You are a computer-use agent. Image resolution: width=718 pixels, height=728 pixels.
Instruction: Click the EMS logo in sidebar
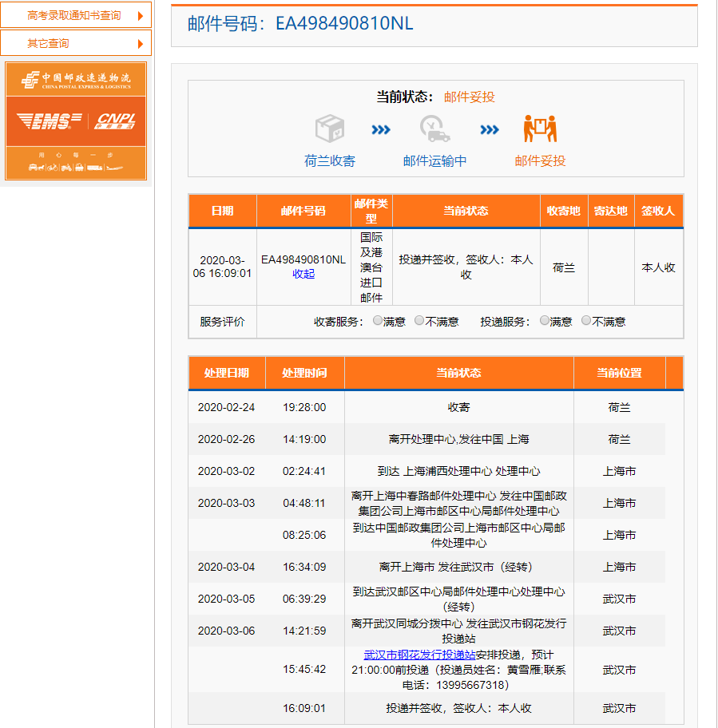point(50,121)
